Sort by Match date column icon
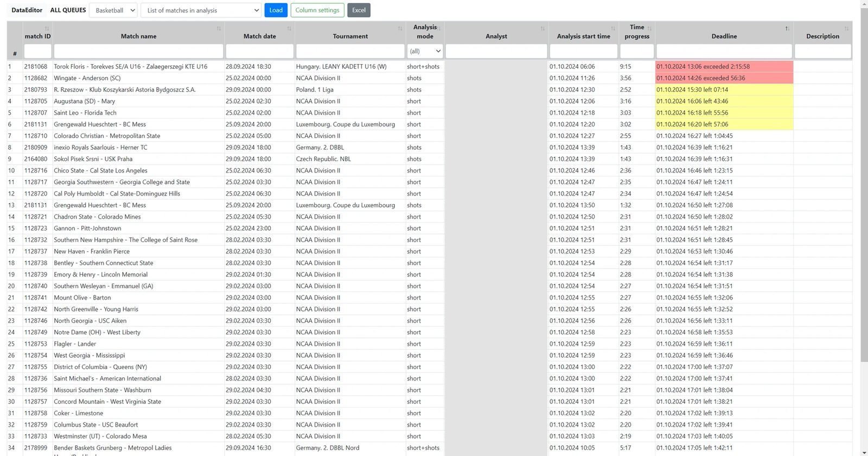The height and width of the screenshot is (456, 868). click(x=289, y=28)
